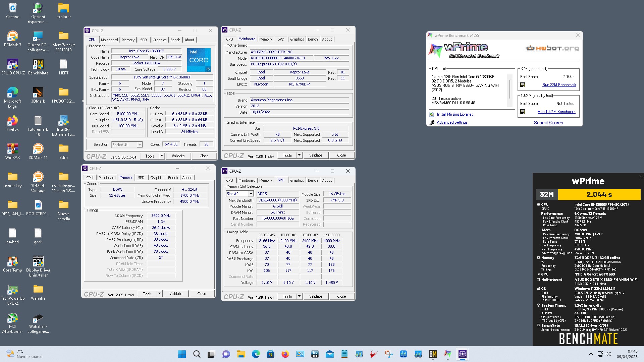Open MSI Afterburner desktop shortcut

pos(12,323)
